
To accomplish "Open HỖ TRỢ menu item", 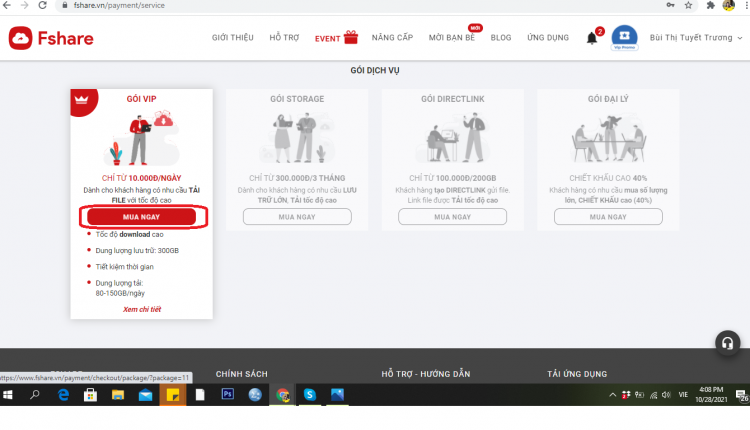I will (x=284, y=37).
